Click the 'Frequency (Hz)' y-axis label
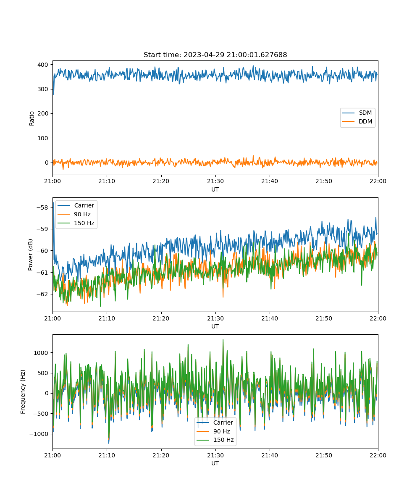The image size is (420, 504). point(23,391)
